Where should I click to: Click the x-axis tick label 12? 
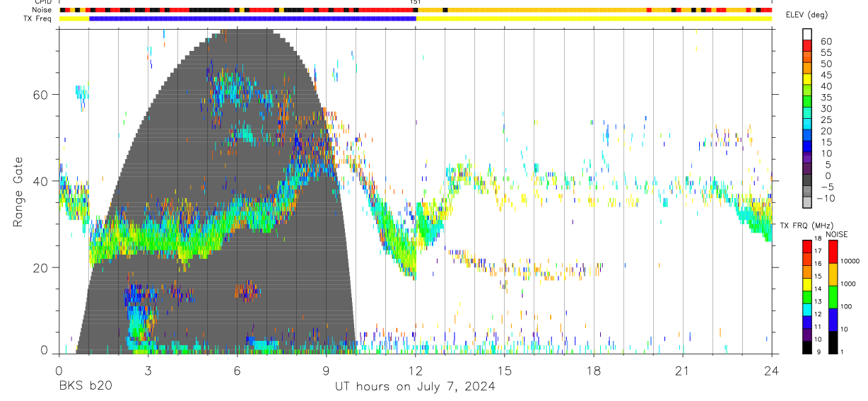tap(416, 371)
